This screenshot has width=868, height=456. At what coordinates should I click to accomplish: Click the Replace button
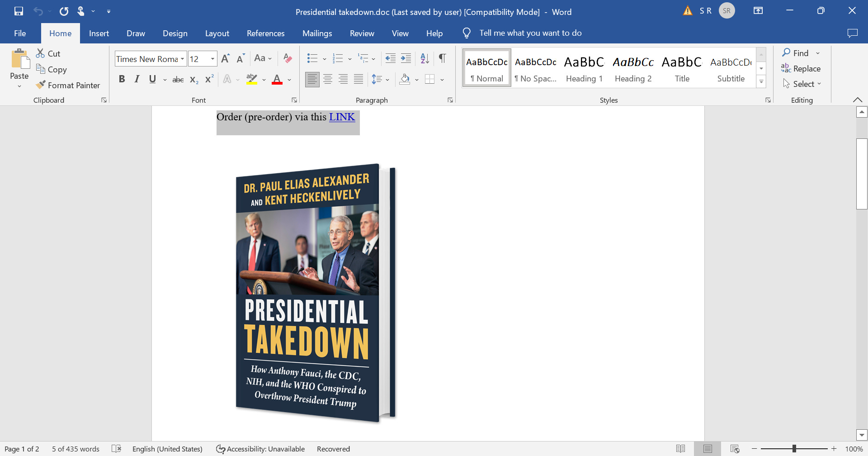(x=801, y=68)
